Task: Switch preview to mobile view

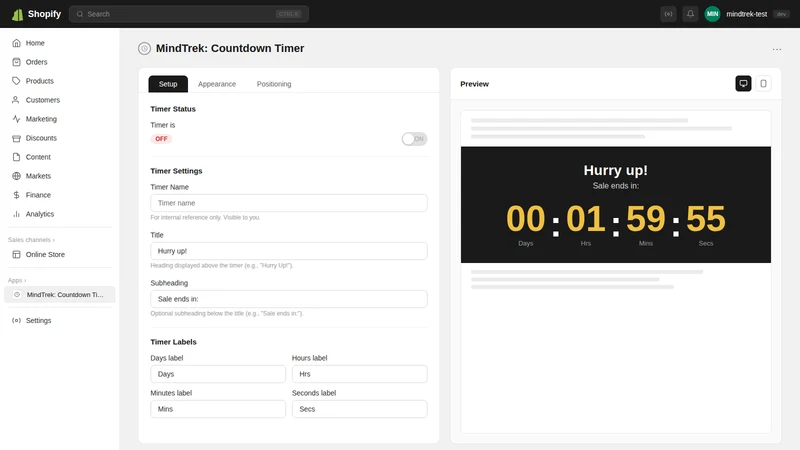Action: point(763,83)
